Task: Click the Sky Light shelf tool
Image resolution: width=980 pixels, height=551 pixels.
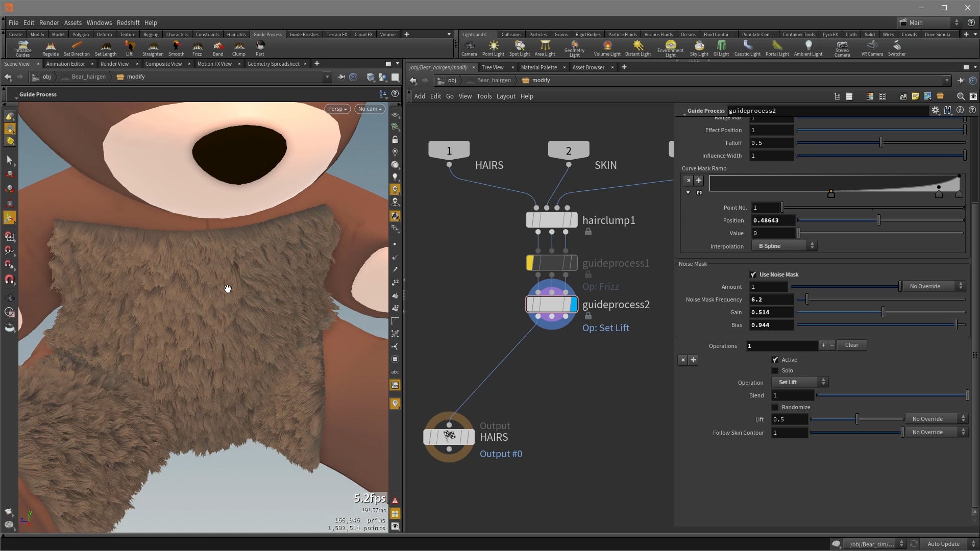Action: [x=699, y=48]
